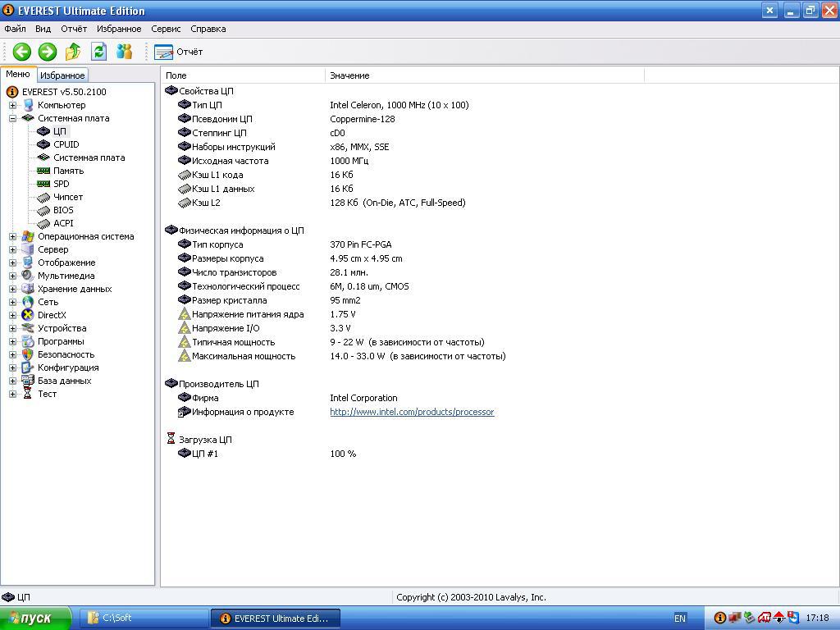Screen dimensions: 840x630
Task: Open the Вид menu
Action: coord(43,29)
